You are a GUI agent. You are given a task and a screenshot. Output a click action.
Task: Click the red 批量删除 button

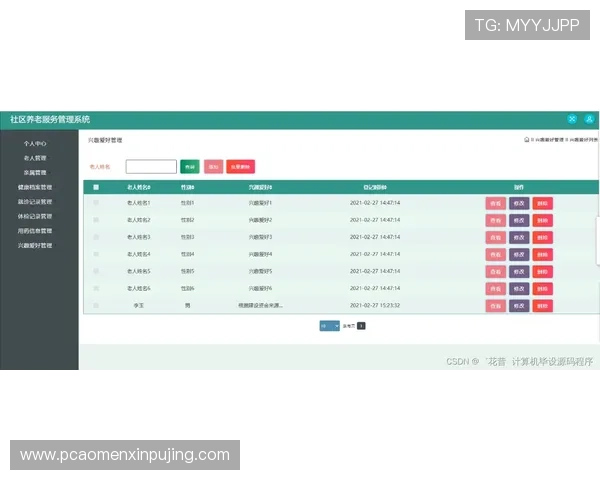240,167
